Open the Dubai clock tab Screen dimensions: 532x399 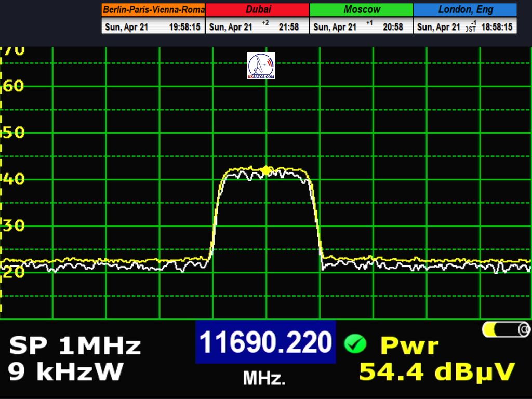coord(258,9)
